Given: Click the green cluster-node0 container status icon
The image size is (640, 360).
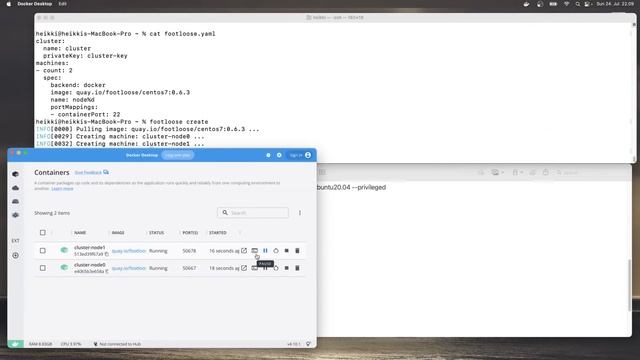Looking at the screenshot, I should click(64, 267).
